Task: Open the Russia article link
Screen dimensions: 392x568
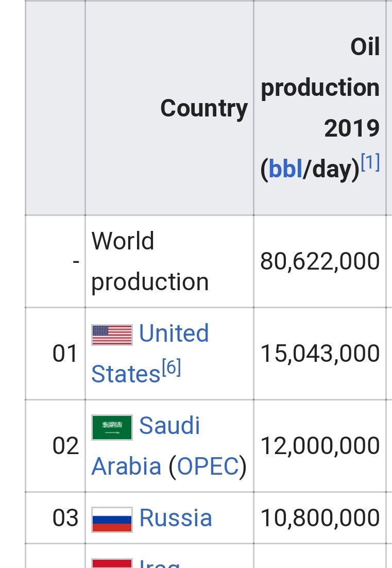Action: pyautogui.click(x=176, y=518)
